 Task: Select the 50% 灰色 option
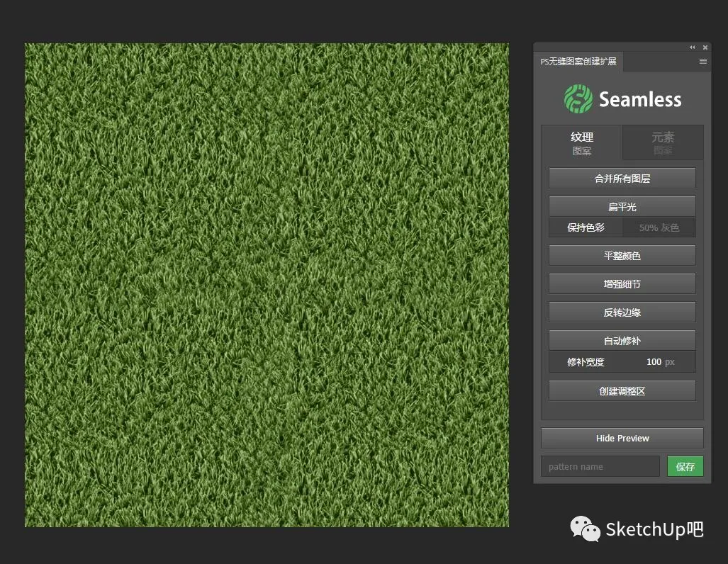pyautogui.click(x=659, y=227)
